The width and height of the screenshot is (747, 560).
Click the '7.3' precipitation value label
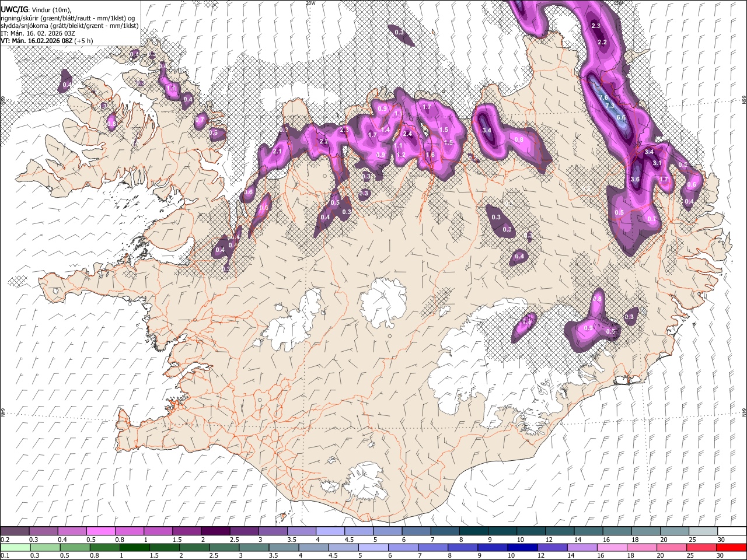[610, 106]
